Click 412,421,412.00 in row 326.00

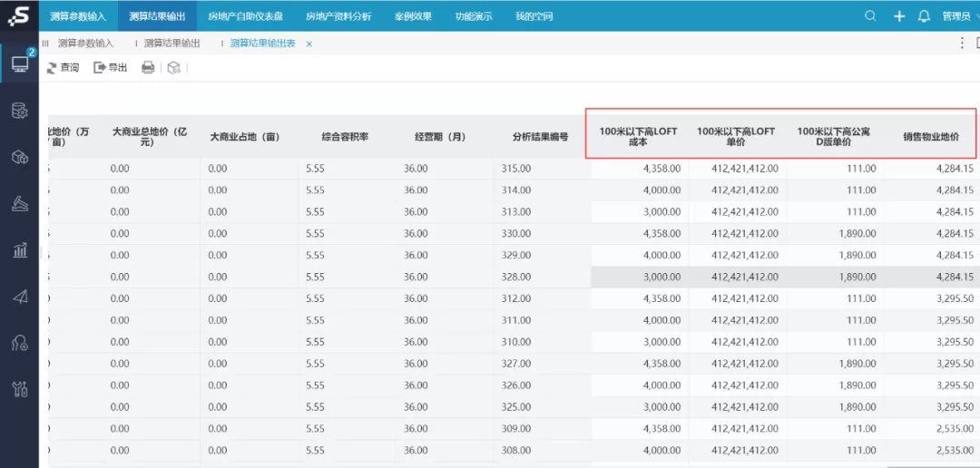(737, 385)
